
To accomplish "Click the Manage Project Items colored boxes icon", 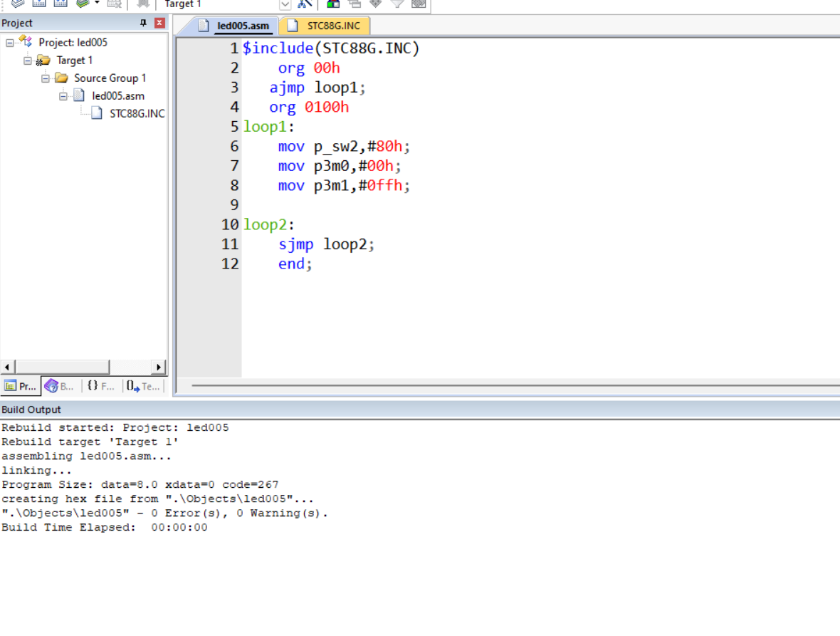I will [333, 4].
